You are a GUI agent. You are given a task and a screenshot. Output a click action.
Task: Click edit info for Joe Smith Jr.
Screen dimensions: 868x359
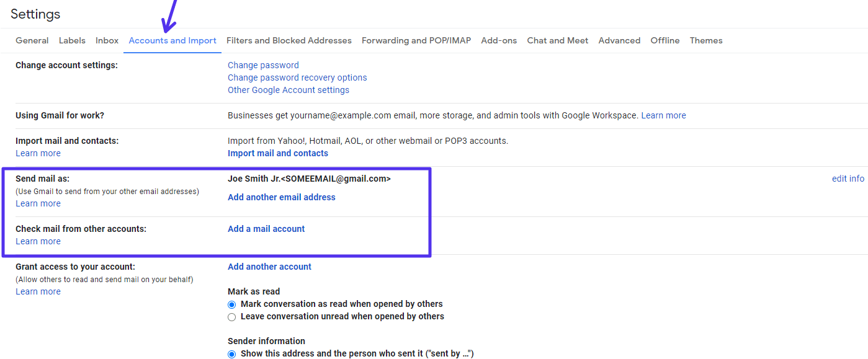point(848,178)
